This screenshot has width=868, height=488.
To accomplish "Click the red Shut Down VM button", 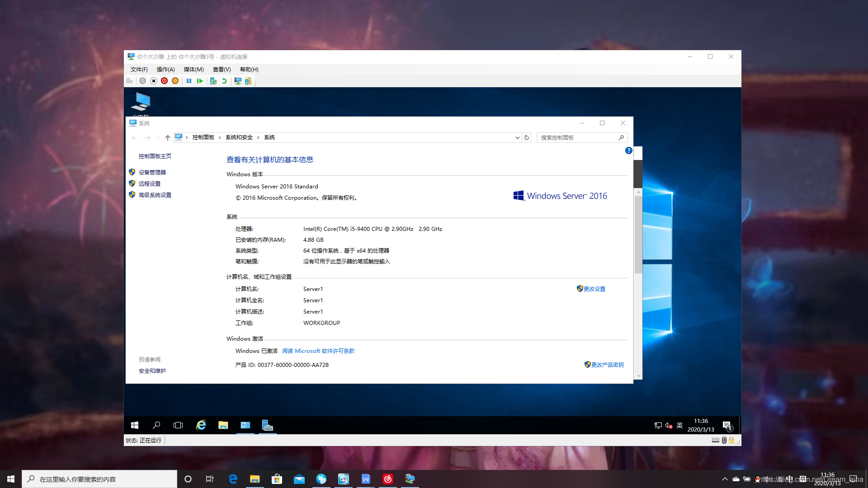I will [165, 81].
